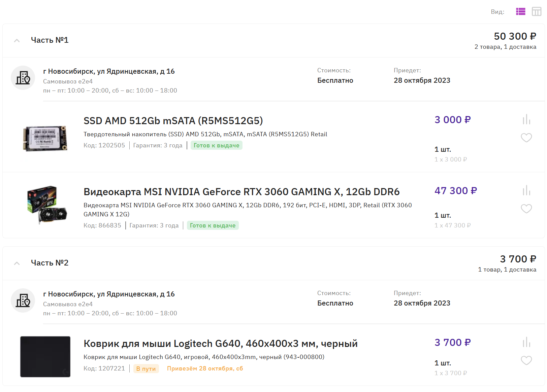Add SSD AMD 512Gb to comparison
547x392 pixels.
click(526, 119)
